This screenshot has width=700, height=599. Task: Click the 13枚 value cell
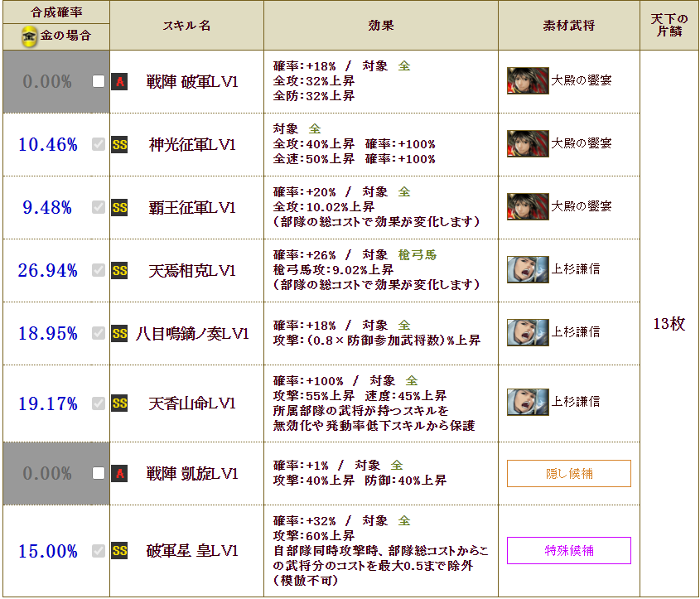669,324
